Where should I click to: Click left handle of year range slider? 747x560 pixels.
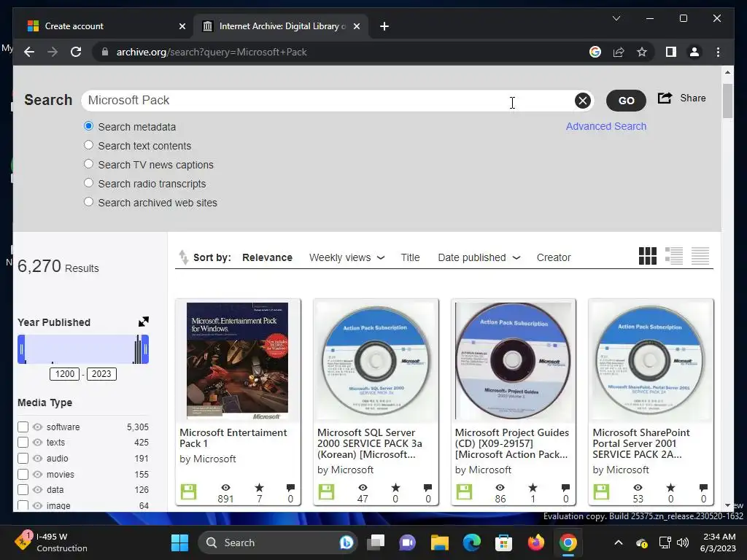click(21, 349)
